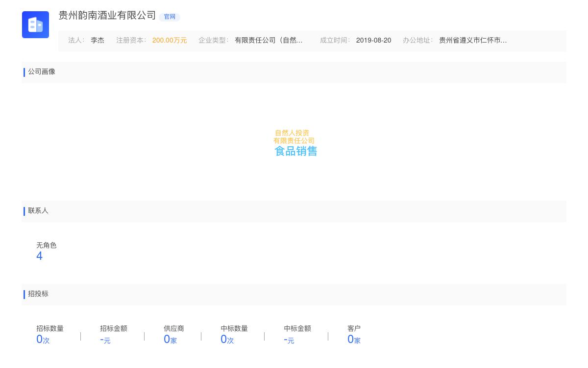
Task: Click the 客户 value 0家
Action: 354,340
